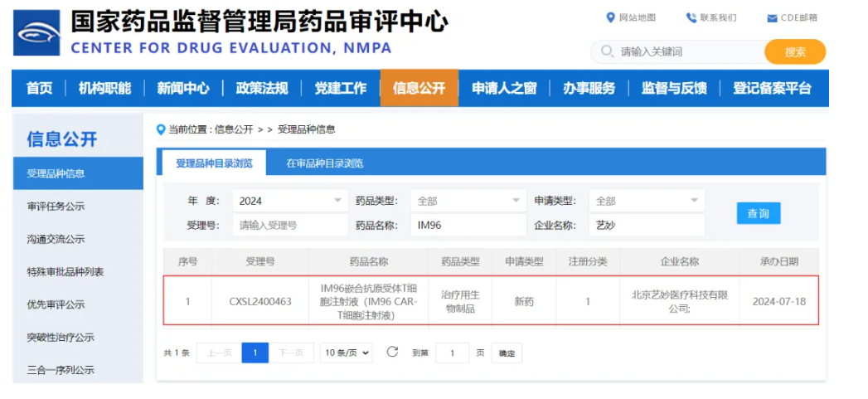Click the refresh icon beside page size
The height and width of the screenshot is (399, 868).
[393, 352]
